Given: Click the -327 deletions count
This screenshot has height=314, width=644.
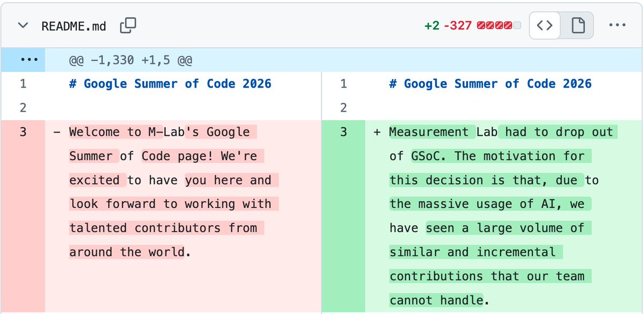Looking at the screenshot, I should (458, 26).
